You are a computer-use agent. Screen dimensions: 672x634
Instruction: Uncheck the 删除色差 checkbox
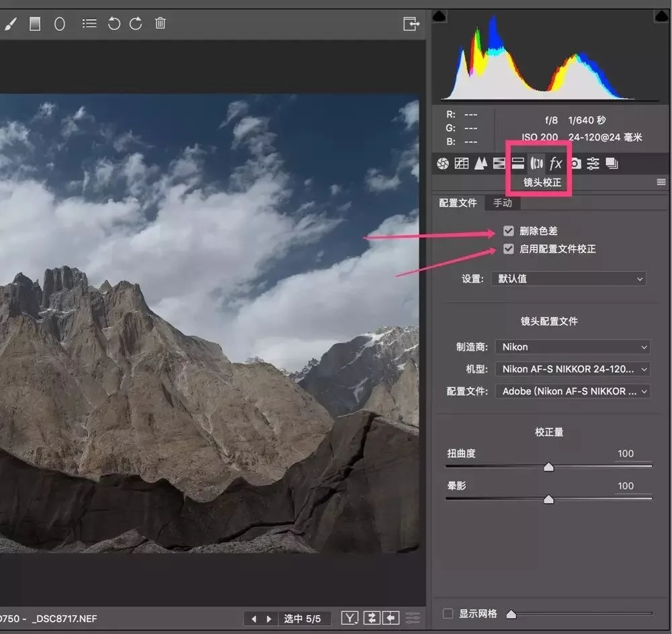coord(508,231)
